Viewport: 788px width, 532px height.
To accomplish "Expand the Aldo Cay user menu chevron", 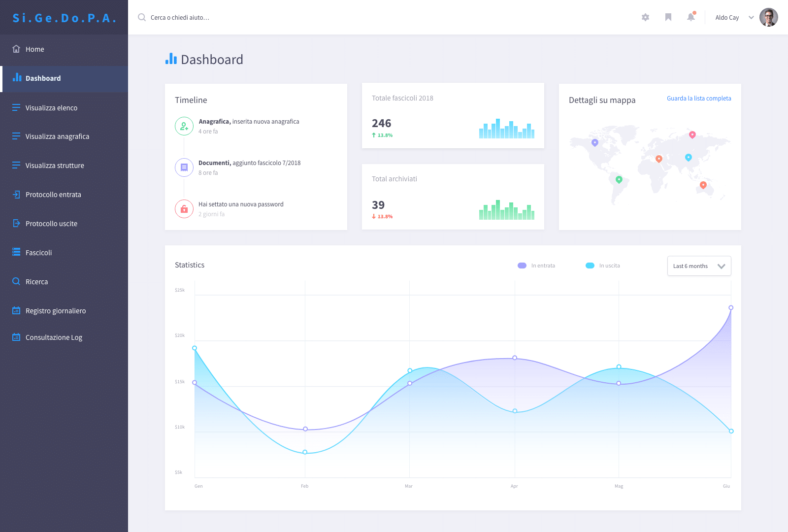I will tap(751, 17).
